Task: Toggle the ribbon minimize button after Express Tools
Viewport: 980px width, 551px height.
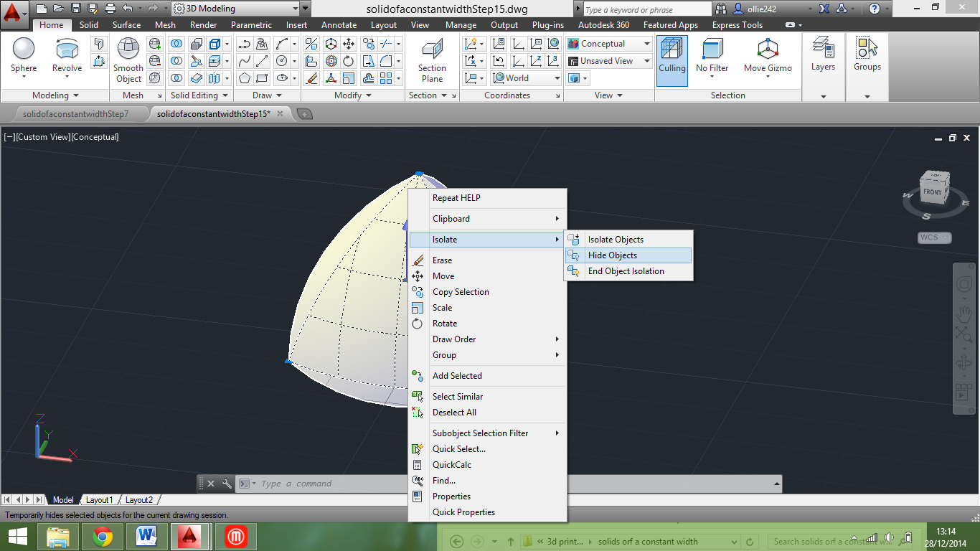Action: click(791, 25)
